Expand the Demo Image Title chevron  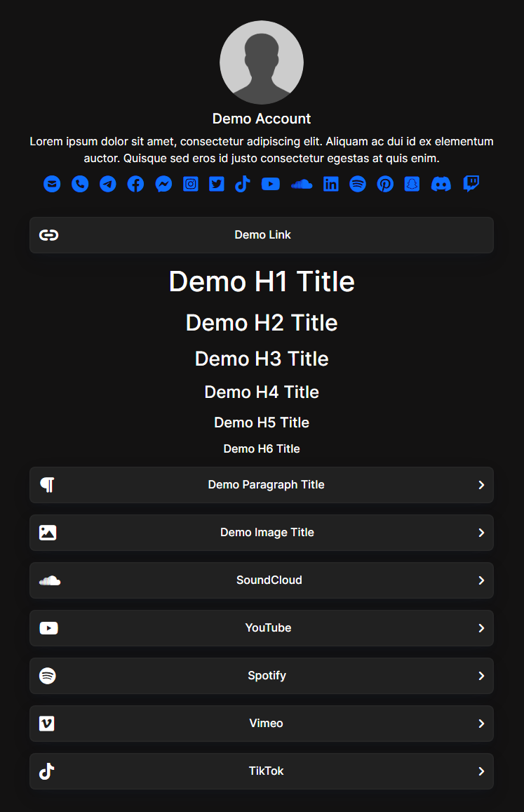coord(481,533)
